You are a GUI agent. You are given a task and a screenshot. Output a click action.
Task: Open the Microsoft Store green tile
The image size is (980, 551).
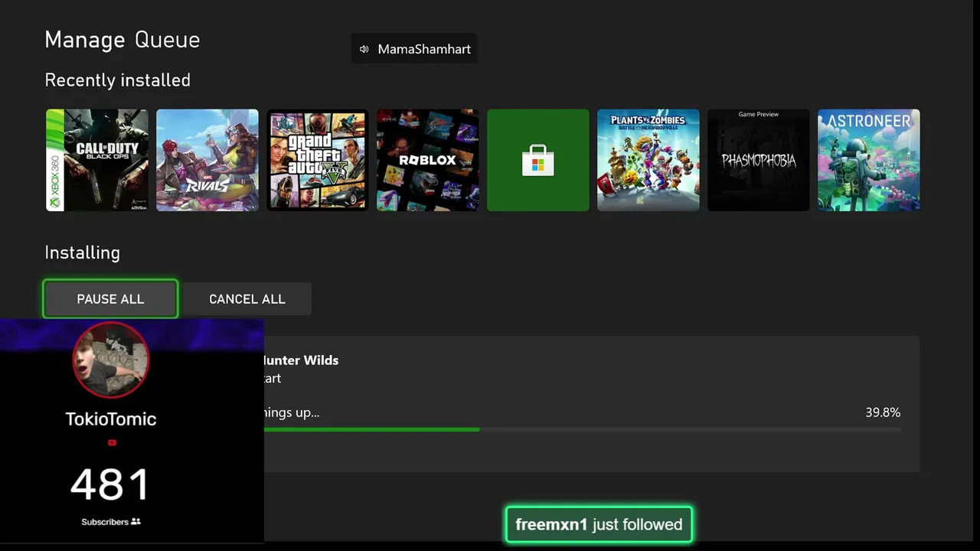coord(538,160)
